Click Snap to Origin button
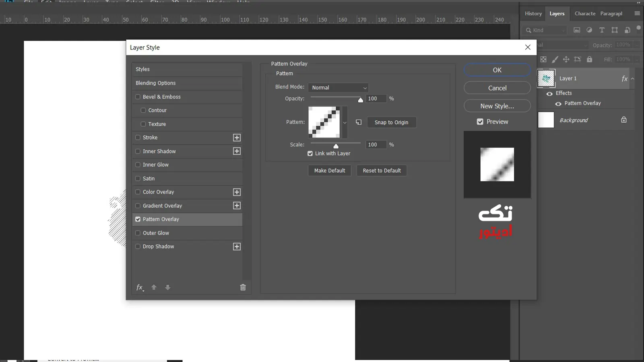Viewport: 644px width, 362px height. (391, 123)
